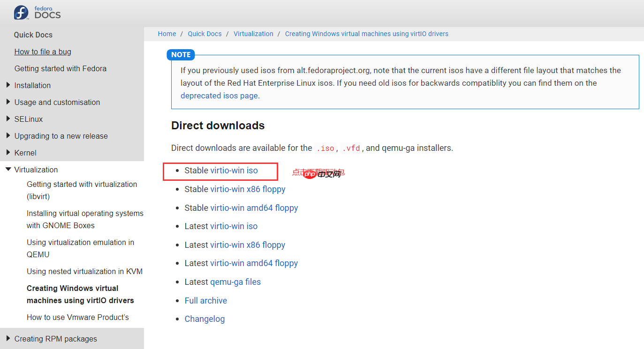Screen dimensions: 644x349
Task: View the Changelog link
Action: pyautogui.click(x=205, y=319)
